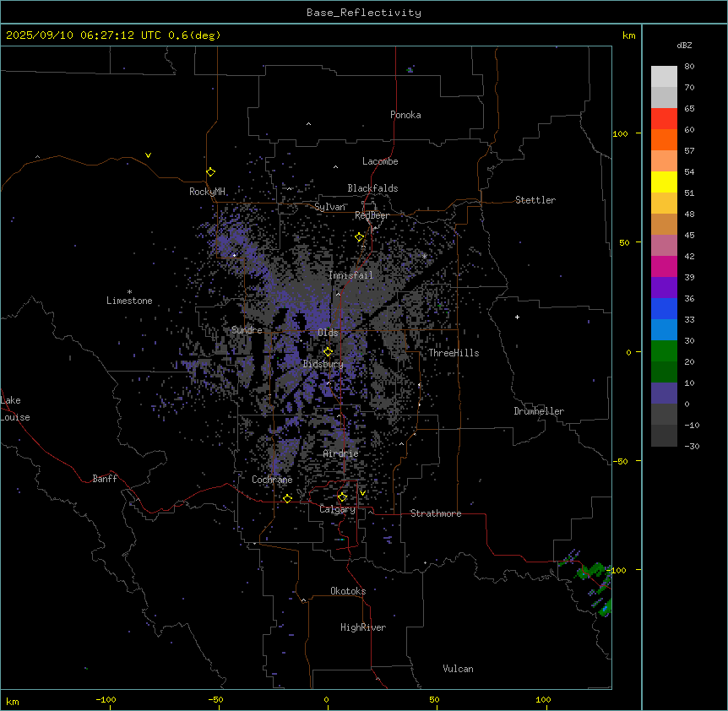The width and height of the screenshot is (728, 711).
Task: Click the asterisk marker above Limestone label
Action: 129,291
